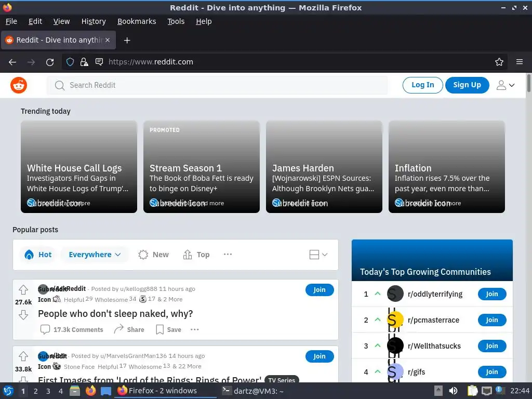Screen dimensions: 532x399
Task: Bookmark this page with the star icon
Action: 499,62
